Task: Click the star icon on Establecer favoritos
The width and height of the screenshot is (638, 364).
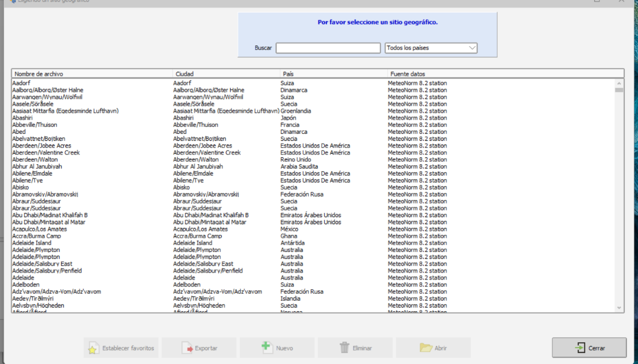Action: 93,348
